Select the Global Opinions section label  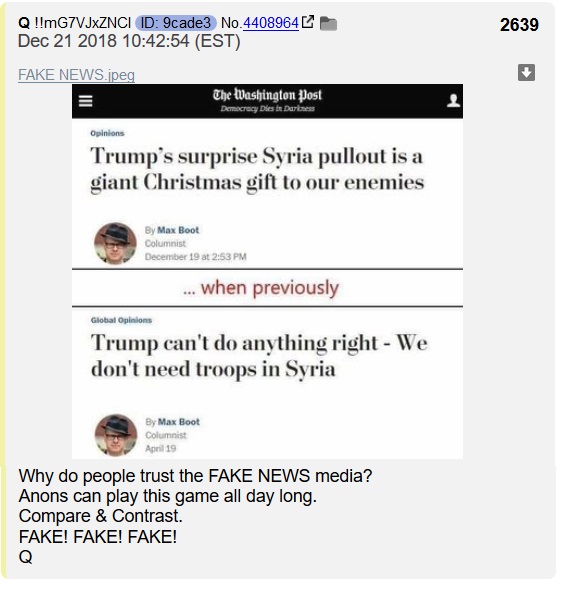click(x=121, y=320)
